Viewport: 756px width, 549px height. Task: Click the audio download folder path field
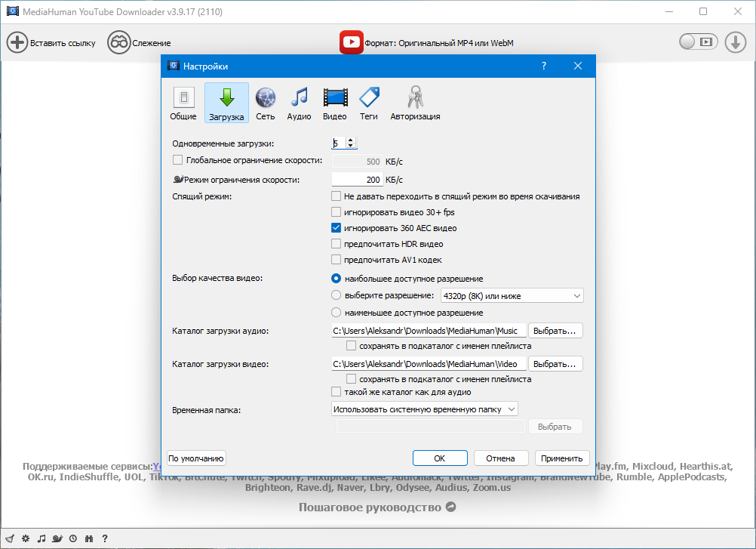pyautogui.click(x=429, y=331)
